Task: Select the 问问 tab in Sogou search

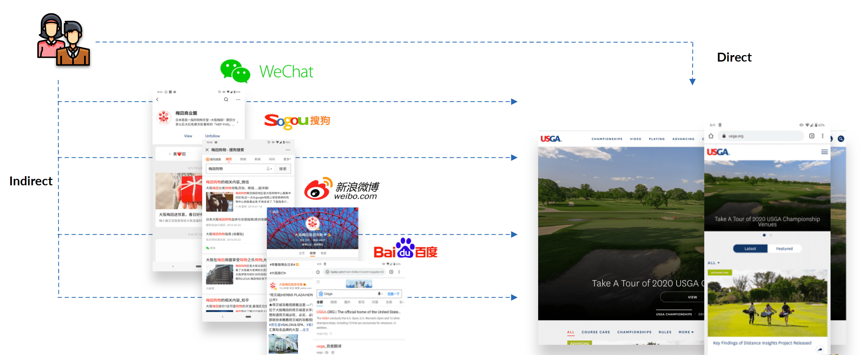Action: click(x=272, y=159)
